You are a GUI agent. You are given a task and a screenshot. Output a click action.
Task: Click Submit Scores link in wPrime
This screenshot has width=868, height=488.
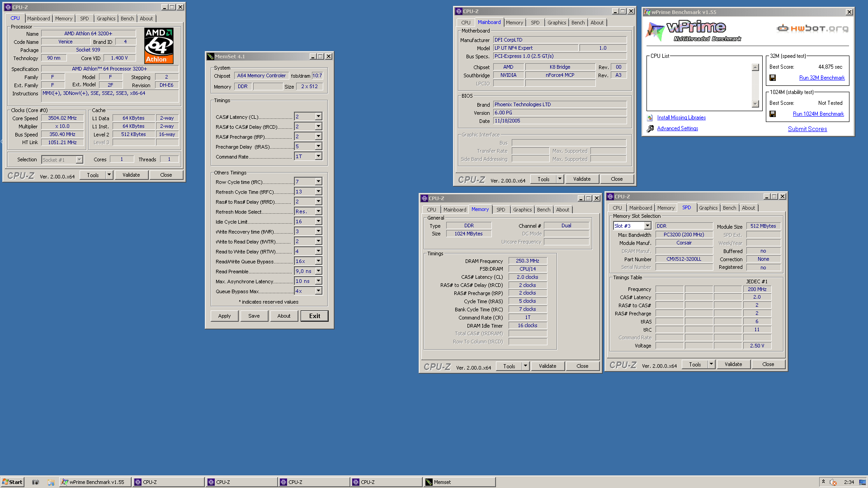tap(807, 129)
